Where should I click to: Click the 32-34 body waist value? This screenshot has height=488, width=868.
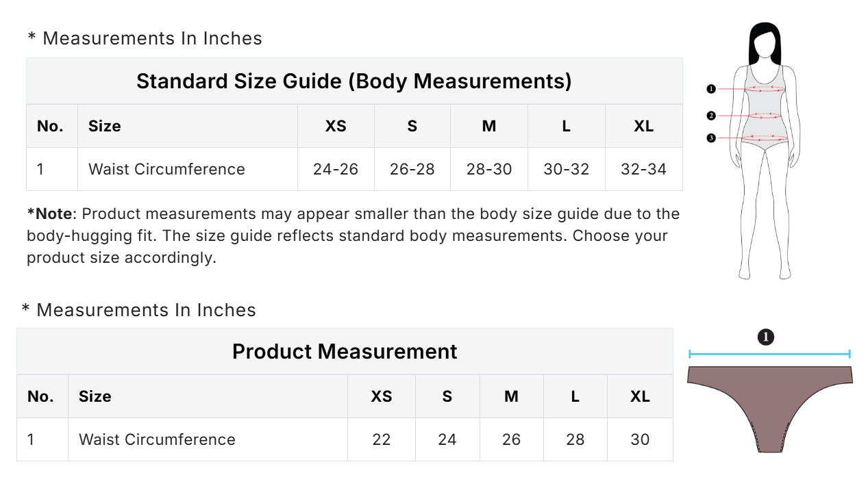643,169
